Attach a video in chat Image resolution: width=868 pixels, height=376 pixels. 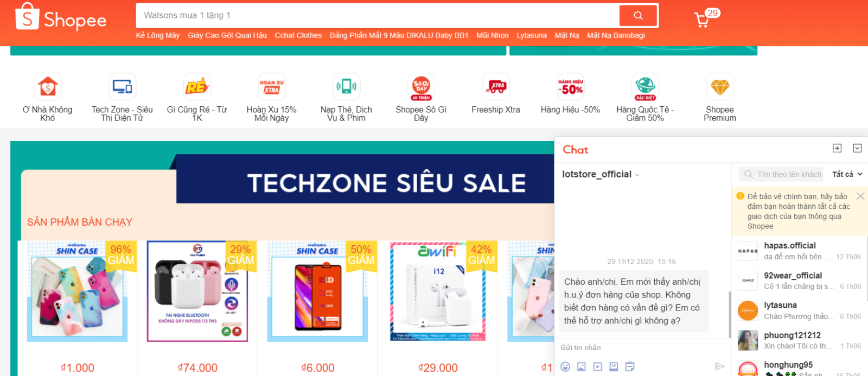(597, 367)
